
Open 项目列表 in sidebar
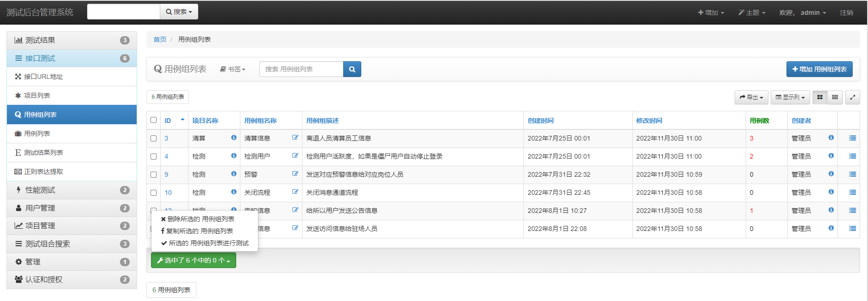(x=72, y=96)
